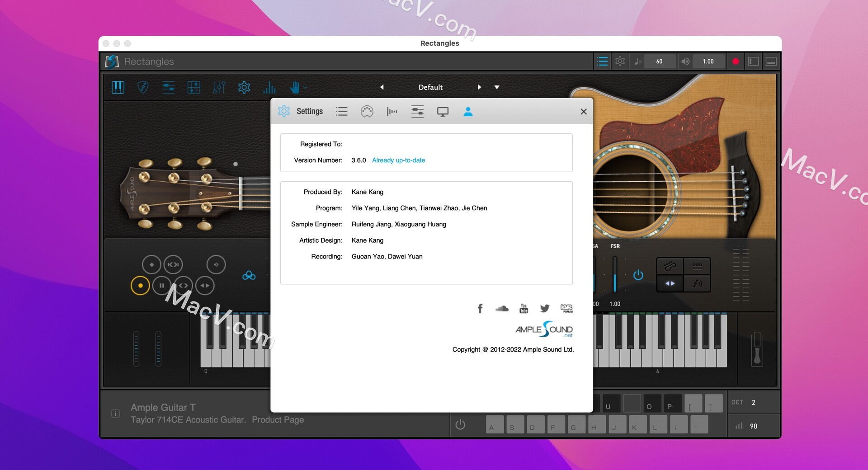Screen dimensions: 868x470
Task: Open the playlist icon in host top bar
Action: [602, 61]
